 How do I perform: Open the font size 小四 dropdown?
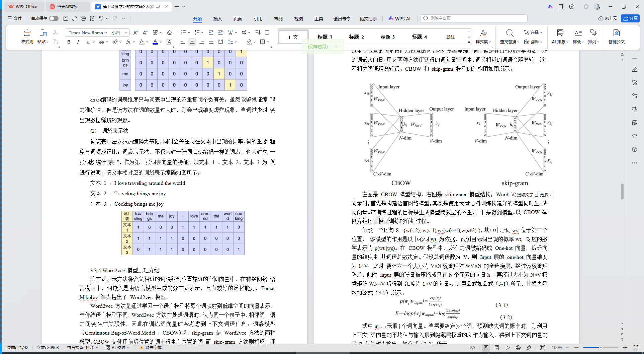pos(126,32)
